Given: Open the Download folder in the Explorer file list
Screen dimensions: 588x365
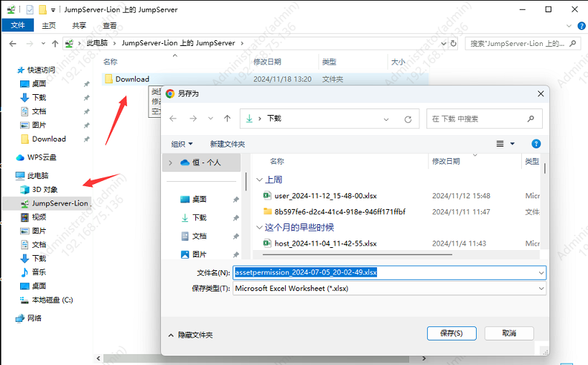Looking at the screenshot, I should click(x=132, y=79).
